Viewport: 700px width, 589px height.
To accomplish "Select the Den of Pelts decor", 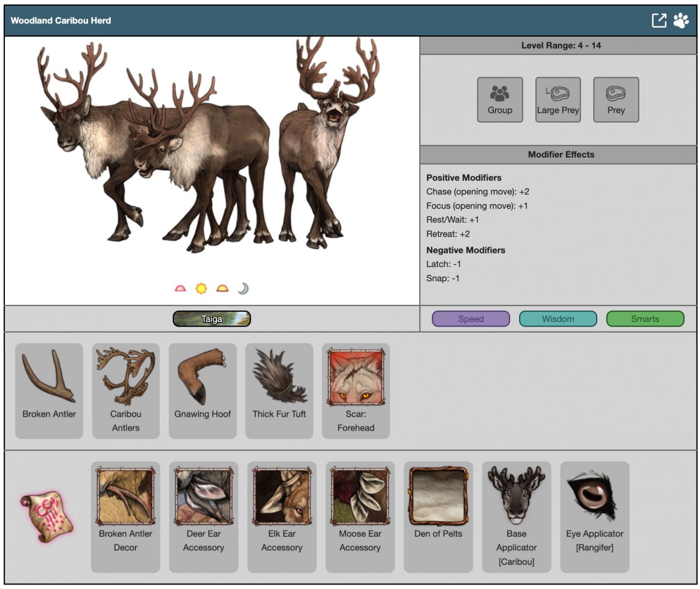I will tap(438, 516).
